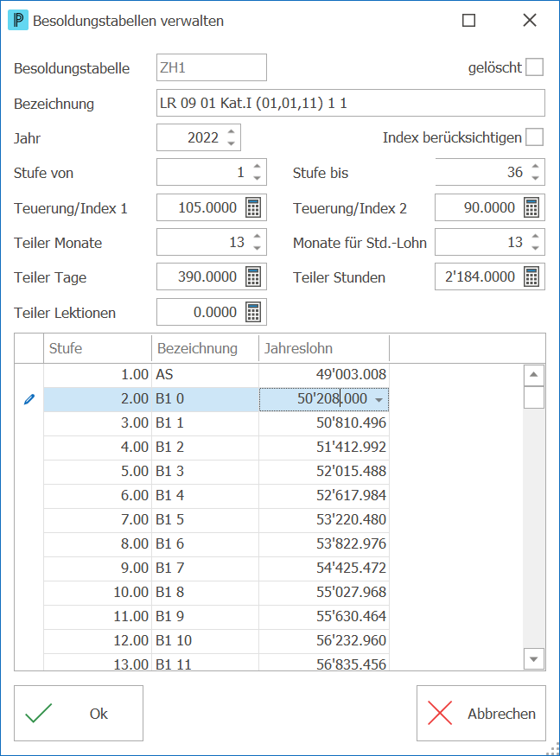Open dropdown in Jahreslohn cell 50'208.000

(379, 400)
